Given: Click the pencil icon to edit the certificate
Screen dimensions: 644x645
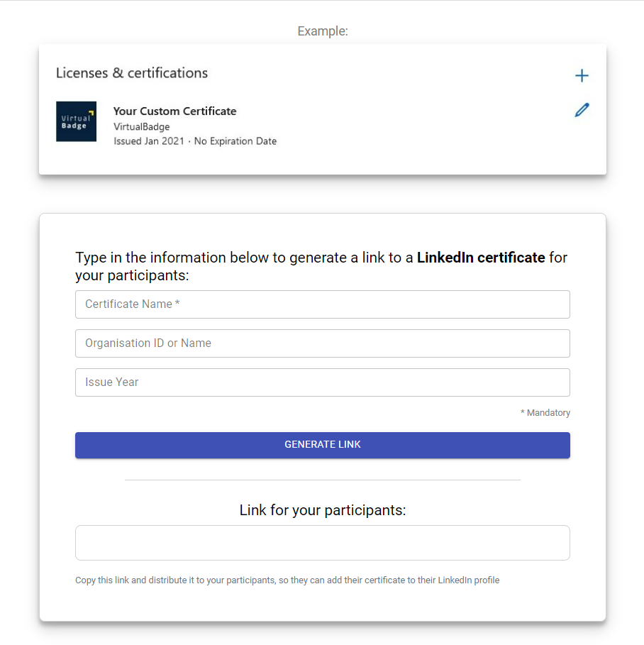Looking at the screenshot, I should [x=582, y=110].
